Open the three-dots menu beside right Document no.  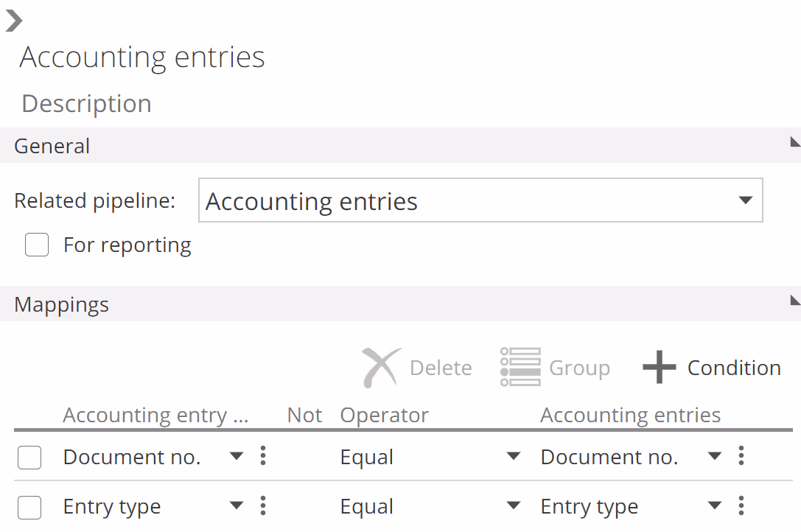tap(741, 456)
